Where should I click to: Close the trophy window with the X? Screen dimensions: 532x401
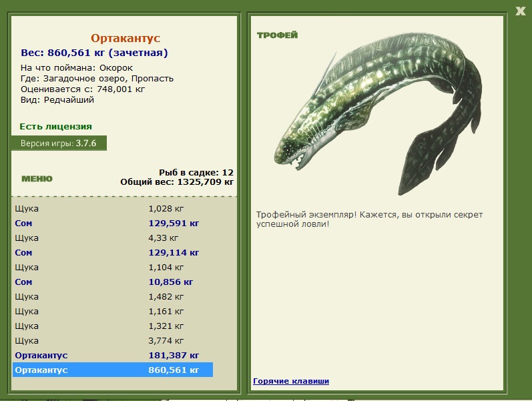pos(520,11)
